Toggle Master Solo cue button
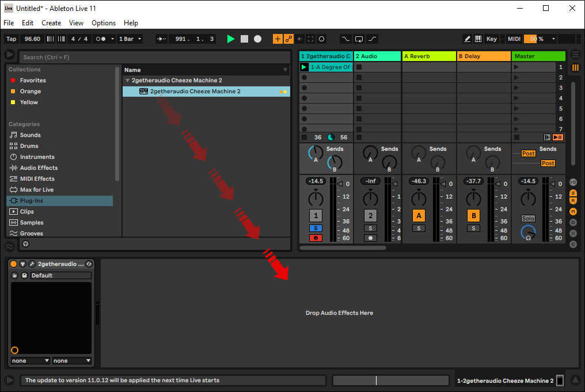Image resolution: width=585 pixels, height=392 pixels. 528,219
